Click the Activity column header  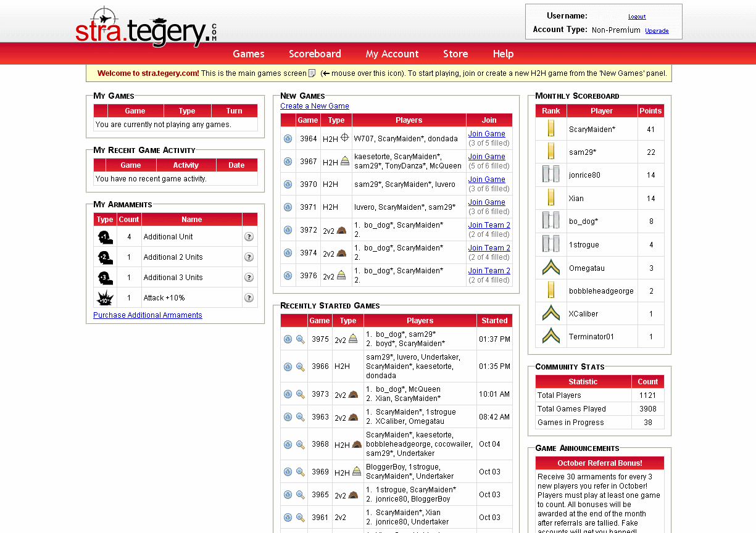click(x=186, y=165)
